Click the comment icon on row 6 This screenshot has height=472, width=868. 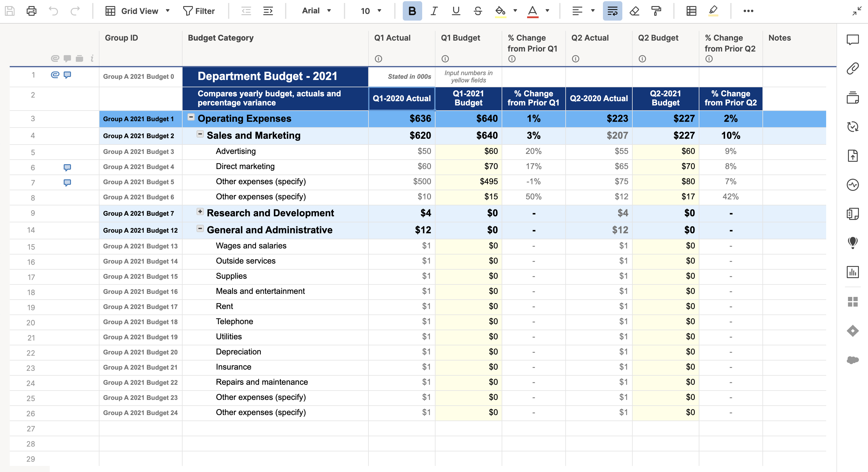[x=67, y=167]
